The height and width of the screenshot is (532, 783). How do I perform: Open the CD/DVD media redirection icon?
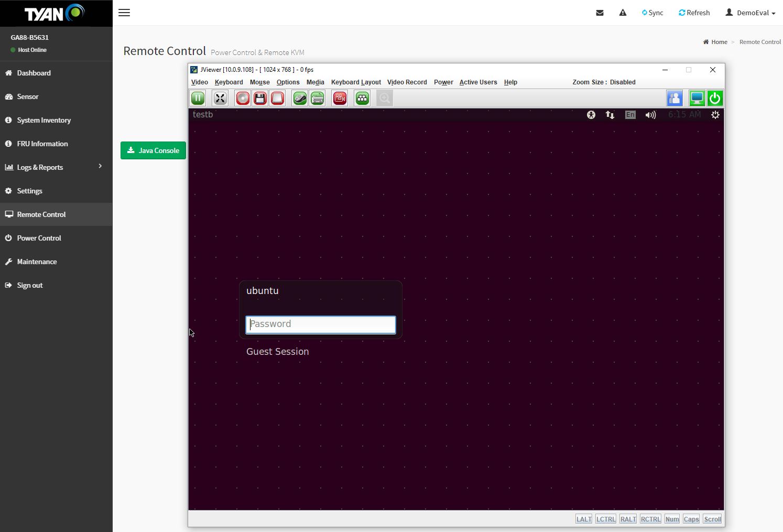click(243, 98)
